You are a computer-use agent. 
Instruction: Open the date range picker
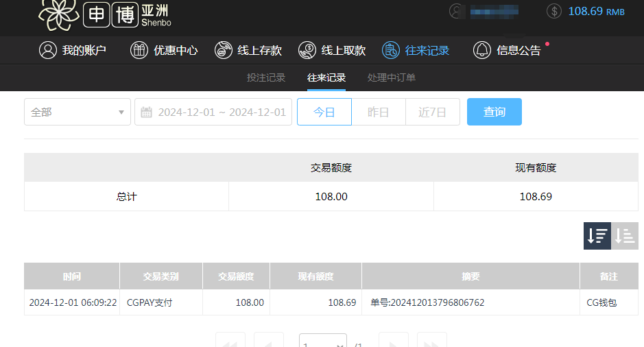213,112
